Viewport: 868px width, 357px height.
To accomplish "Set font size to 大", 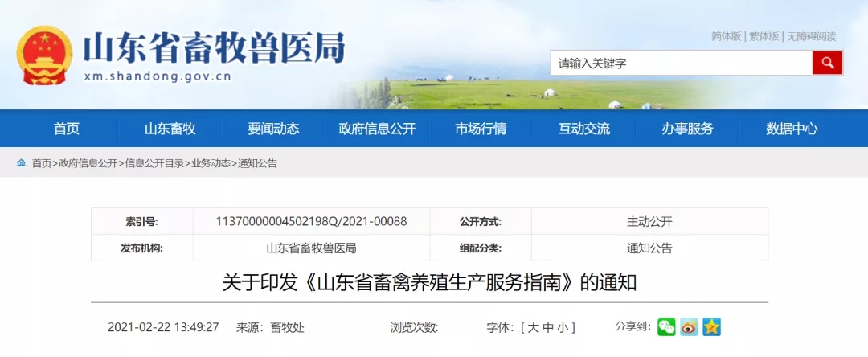I will coord(533,328).
